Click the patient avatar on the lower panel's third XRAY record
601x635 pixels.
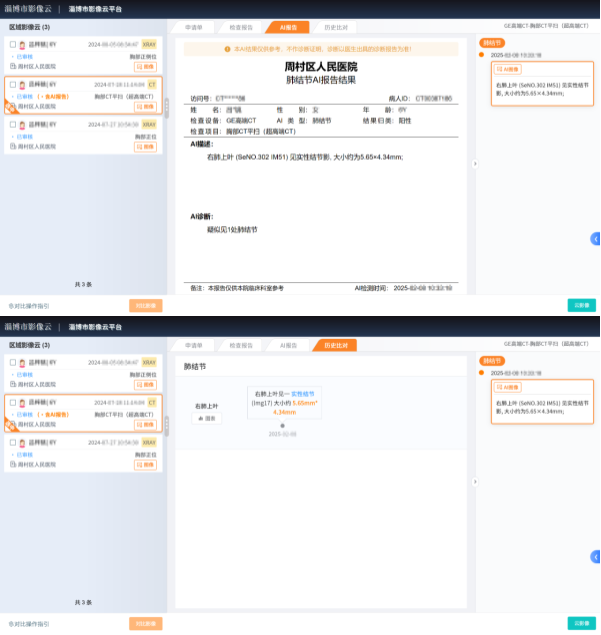coord(22,443)
